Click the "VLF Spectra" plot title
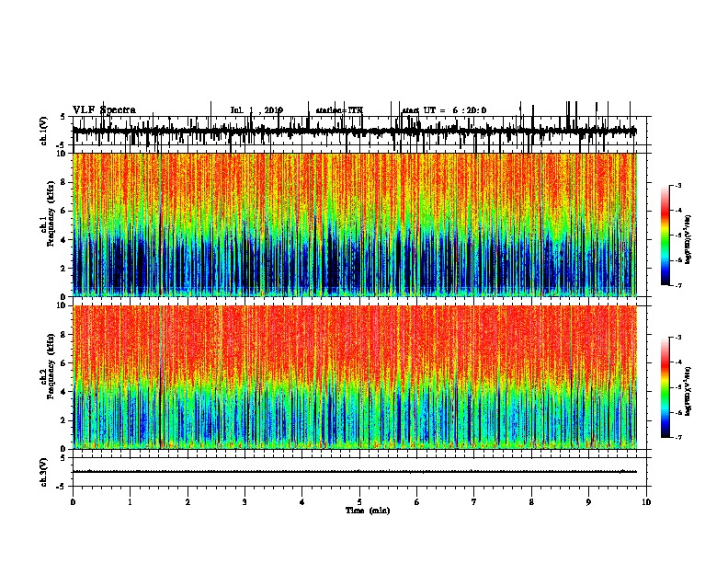The height and width of the screenshot is (563, 728). click(x=104, y=110)
